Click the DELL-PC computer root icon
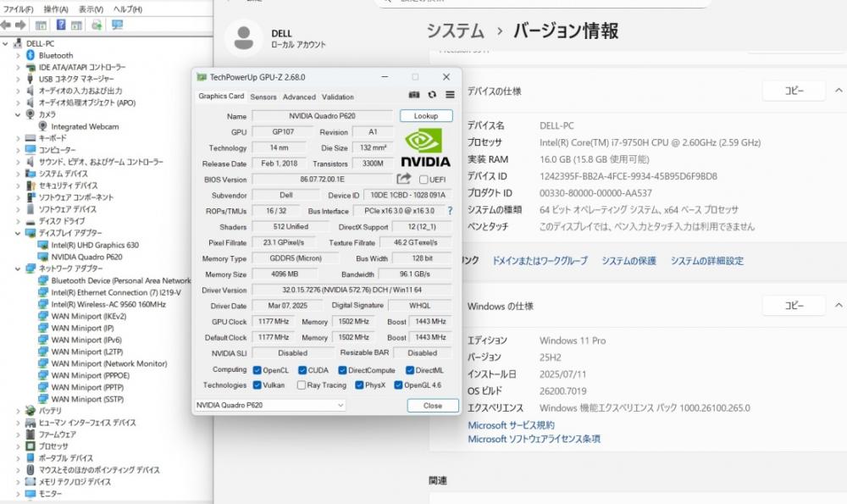This screenshot has width=847, height=504. coord(18,43)
